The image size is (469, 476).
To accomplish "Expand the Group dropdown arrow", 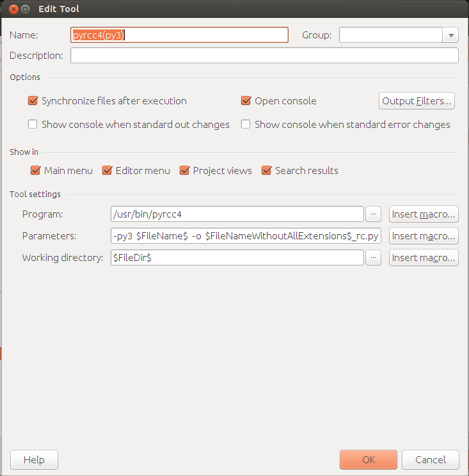I will (x=451, y=35).
